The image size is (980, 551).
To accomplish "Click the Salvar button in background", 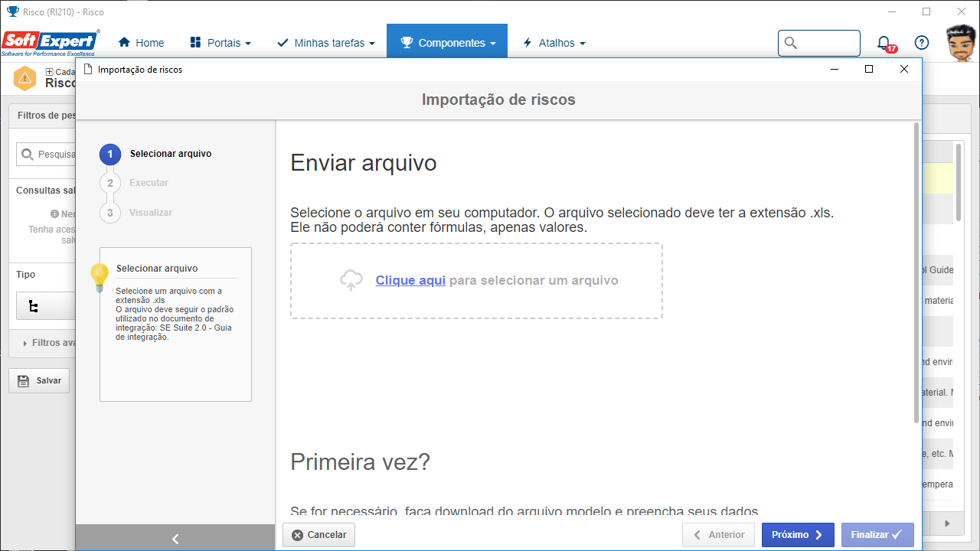I will pos(39,380).
